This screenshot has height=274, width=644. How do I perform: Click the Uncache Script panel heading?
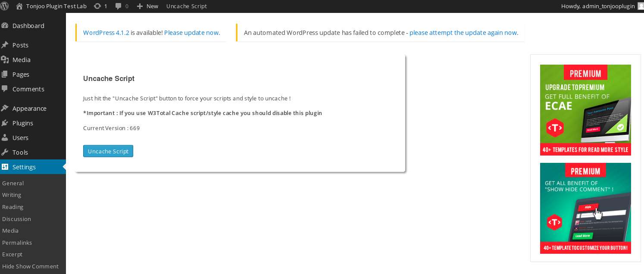[109, 79]
